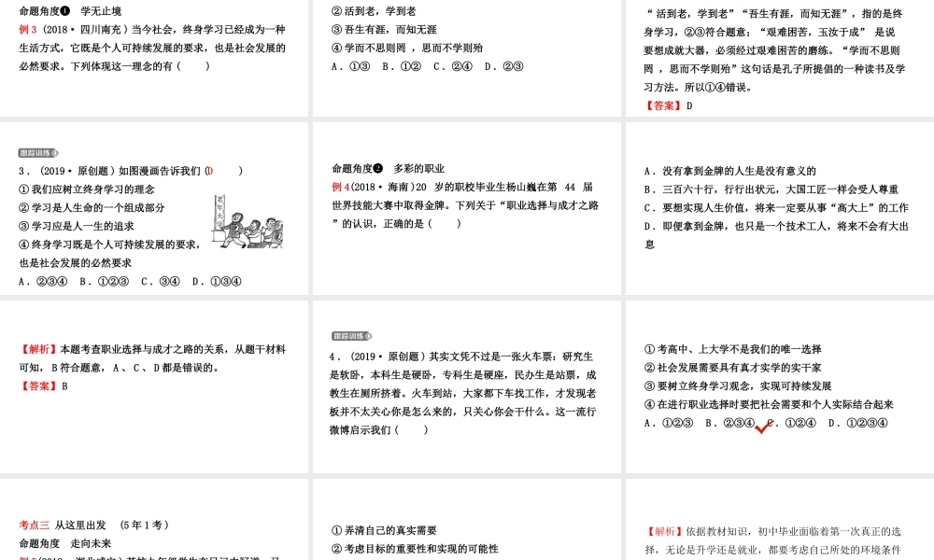Click the text 例3 in red
Viewport: 934px width, 560px height.
click(x=27, y=29)
